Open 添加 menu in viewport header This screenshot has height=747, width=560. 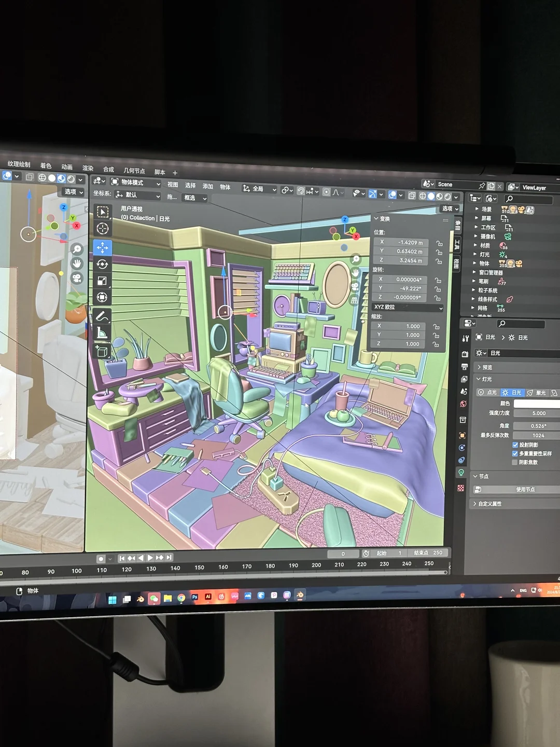[208, 186]
